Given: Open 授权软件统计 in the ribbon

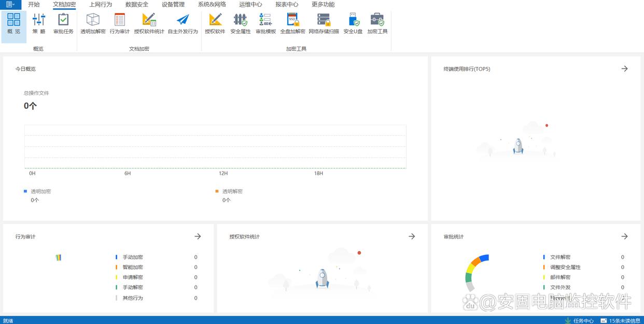Looking at the screenshot, I should pyautogui.click(x=149, y=23).
